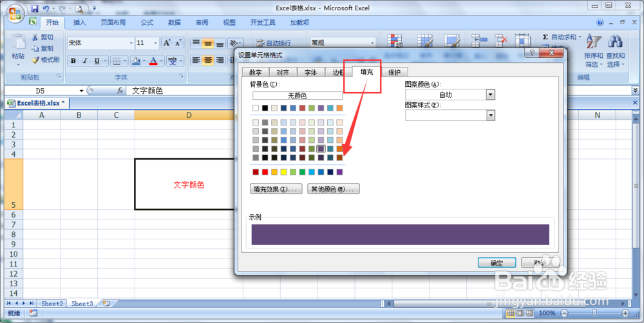Screen dimensions: 644x323
Task: Open the number format 常规 dropdown
Action: [x=372, y=42]
